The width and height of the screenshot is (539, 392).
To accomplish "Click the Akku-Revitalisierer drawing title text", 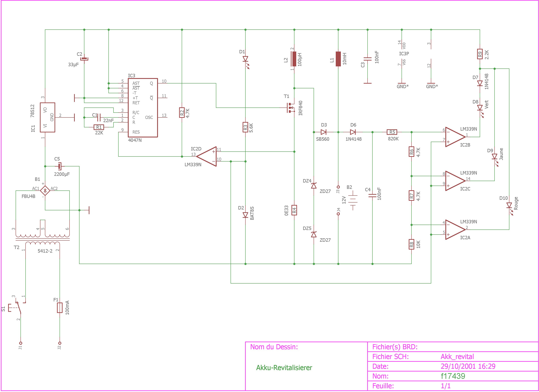I will tap(284, 368).
